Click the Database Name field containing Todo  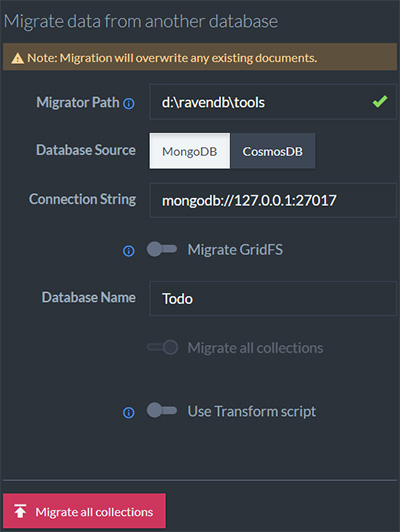pyautogui.click(x=273, y=299)
